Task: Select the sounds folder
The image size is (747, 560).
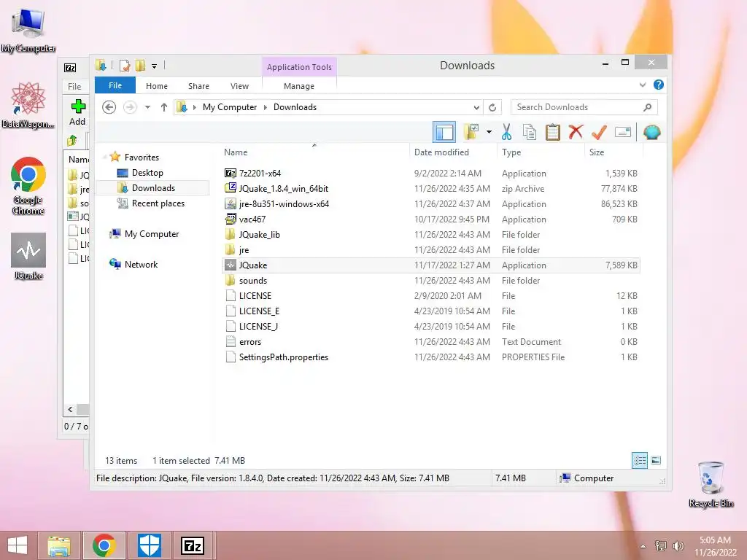Action: (430, 281)
